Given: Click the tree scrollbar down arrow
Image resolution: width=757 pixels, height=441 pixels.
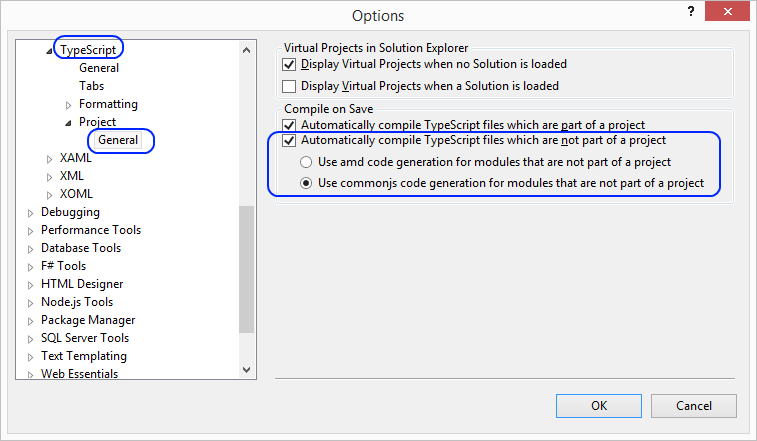Looking at the screenshot, I should click(247, 370).
